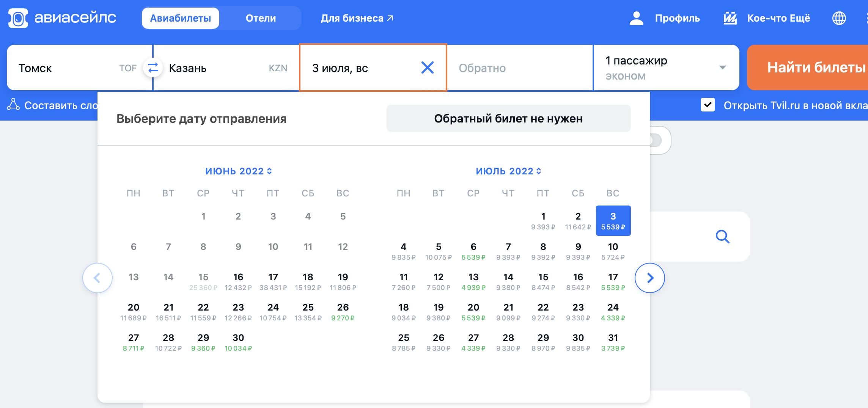The height and width of the screenshot is (408, 868).
Task: Select July 29 priced 8 970 ₽
Action: coord(543,342)
